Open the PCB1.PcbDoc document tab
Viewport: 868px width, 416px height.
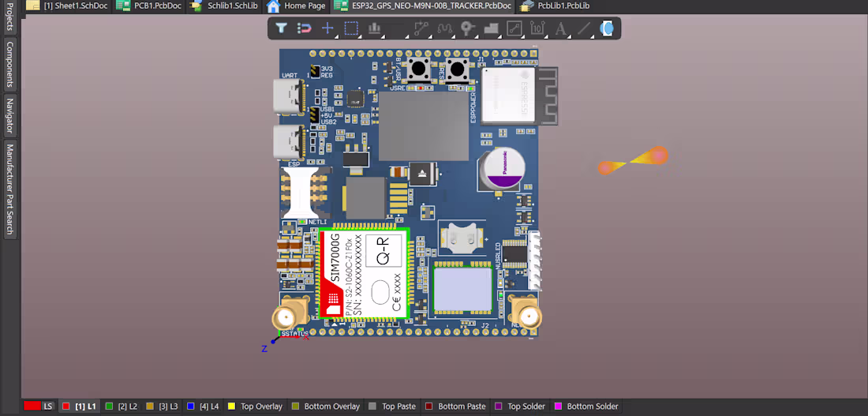click(x=151, y=6)
